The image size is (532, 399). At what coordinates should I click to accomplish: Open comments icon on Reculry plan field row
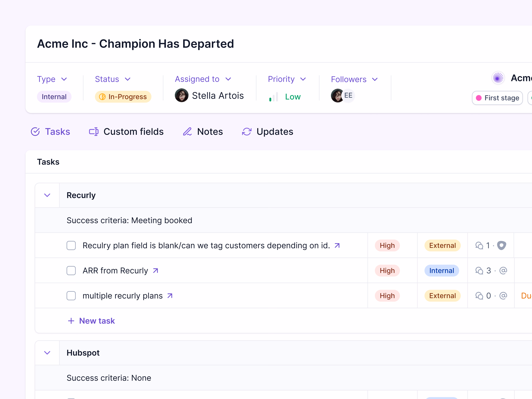479,245
